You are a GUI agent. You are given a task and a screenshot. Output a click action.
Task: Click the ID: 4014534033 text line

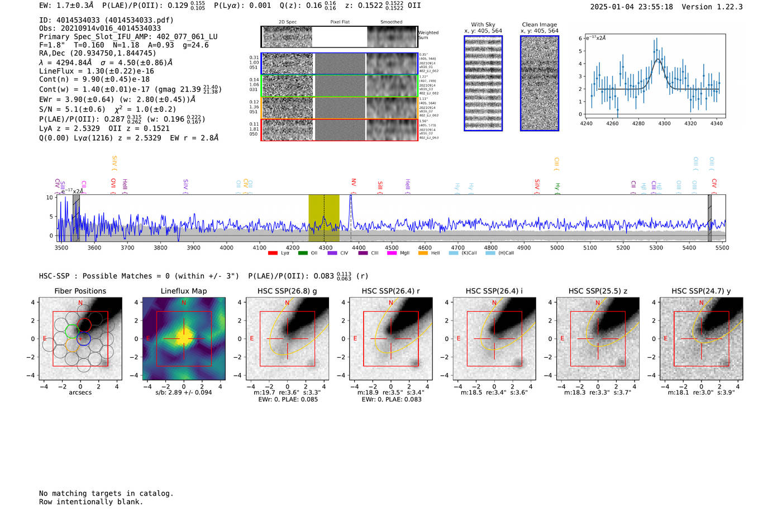coord(106,20)
